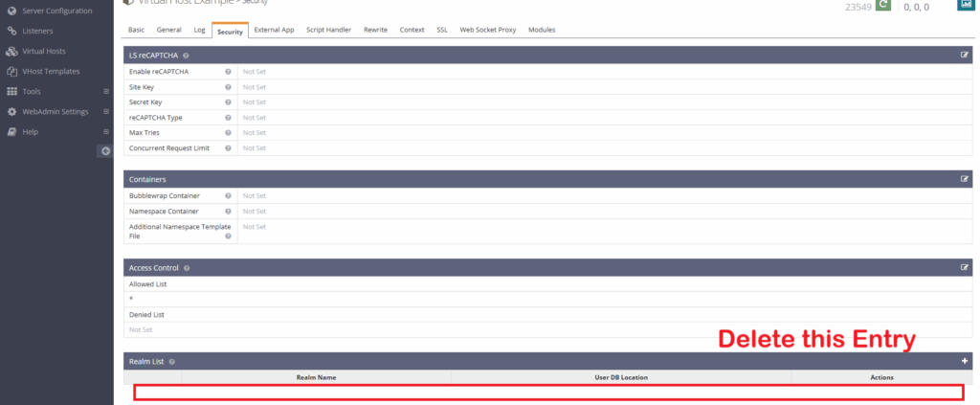This screenshot has width=980, height=405.
Task: Select the Modules tab
Action: pos(542,30)
